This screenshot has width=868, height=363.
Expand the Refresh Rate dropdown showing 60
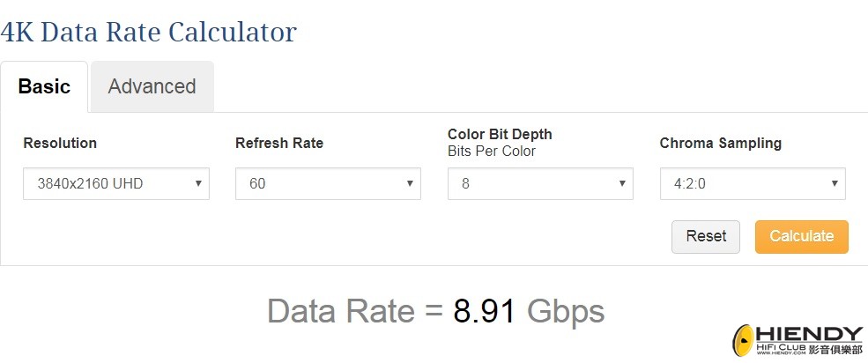coord(329,184)
